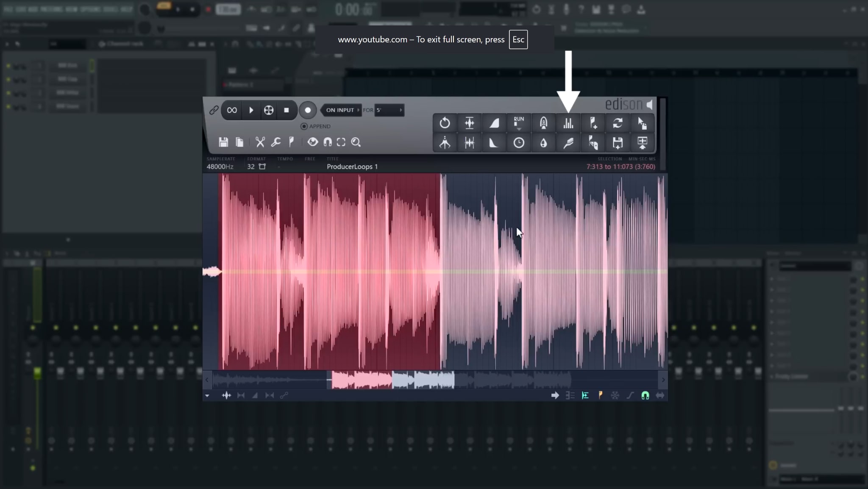Enable the APPEND recording option
The image size is (868, 489).
303,126
